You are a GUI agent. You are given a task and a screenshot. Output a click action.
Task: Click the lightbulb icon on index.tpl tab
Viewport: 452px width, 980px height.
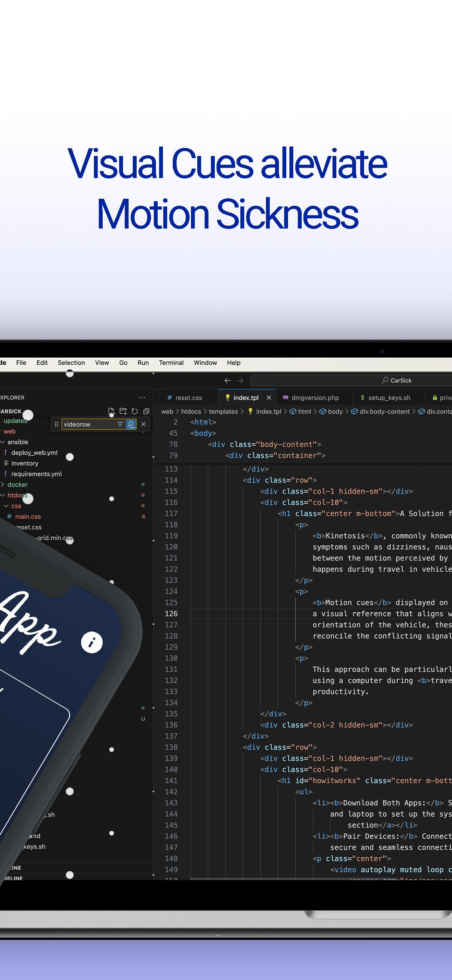click(x=227, y=397)
